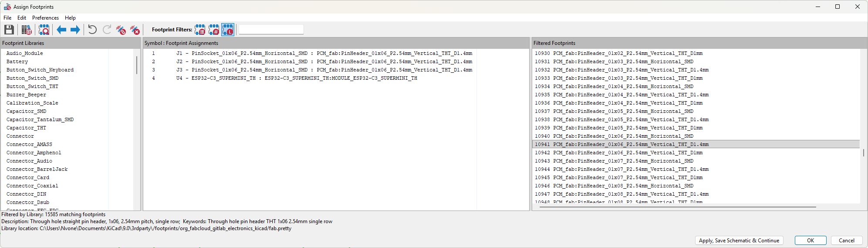Toggle filter by symbol's footprint filters

(200, 30)
